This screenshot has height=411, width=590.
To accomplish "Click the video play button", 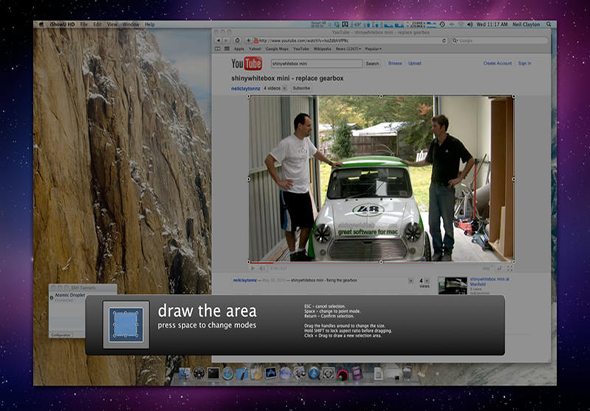I will [x=253, y=268].
